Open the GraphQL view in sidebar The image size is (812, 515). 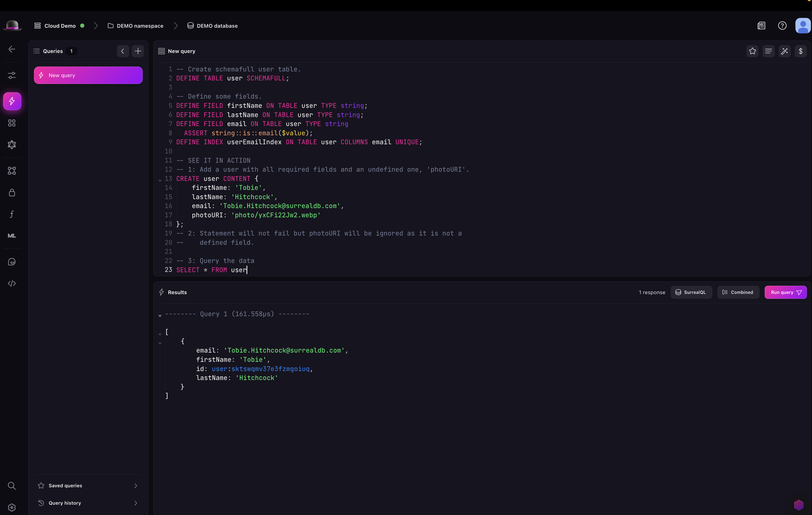click(12, 145)
